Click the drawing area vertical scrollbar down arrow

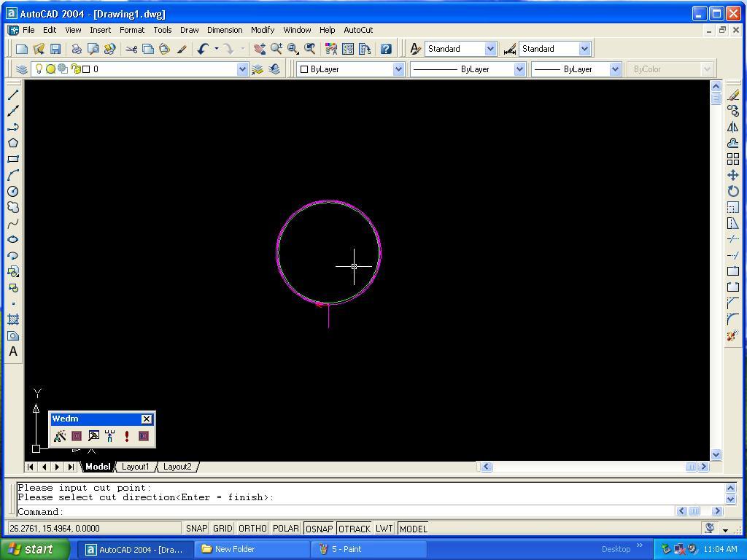point(716,455)
